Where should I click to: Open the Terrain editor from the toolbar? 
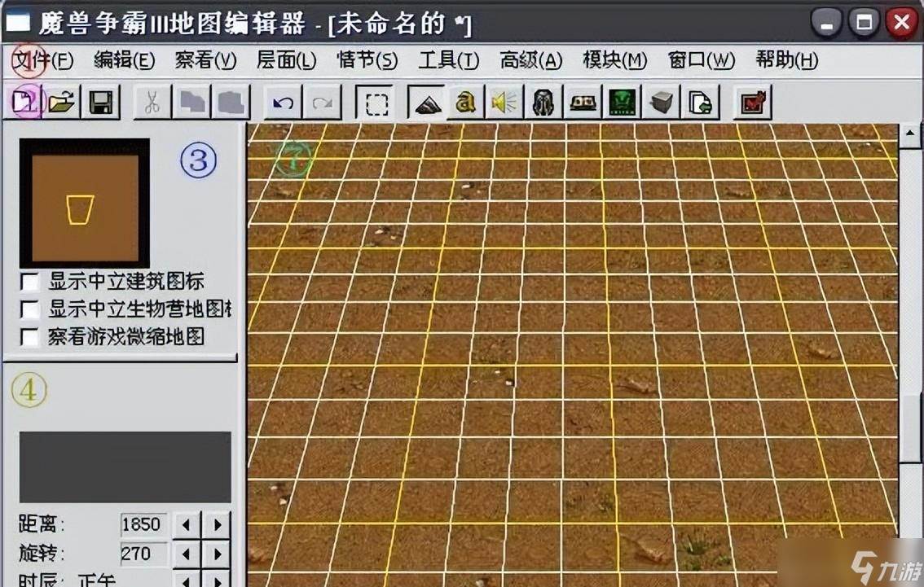click(x=427, y=103)
